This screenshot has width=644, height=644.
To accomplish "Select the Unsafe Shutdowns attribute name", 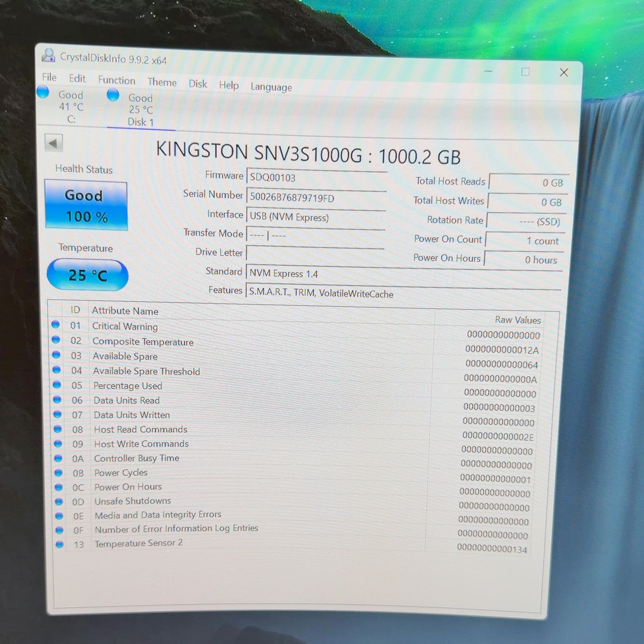I will pyautogui.click(x=133, y=501).
